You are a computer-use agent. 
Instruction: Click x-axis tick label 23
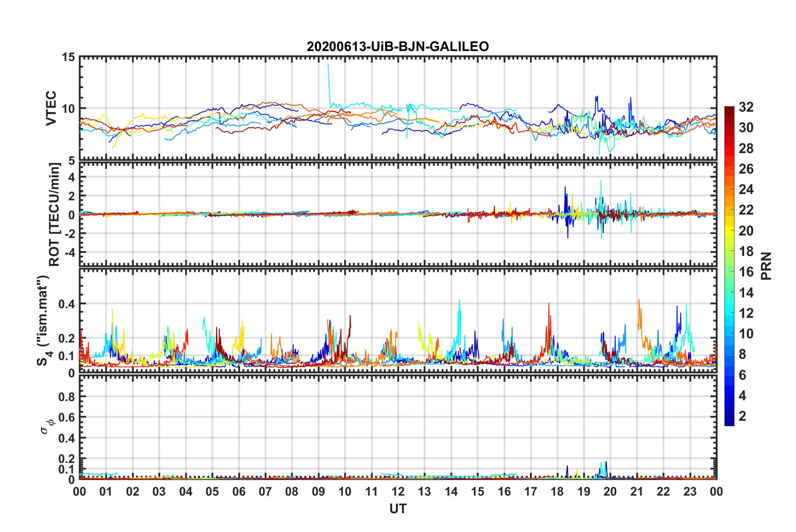690,491
